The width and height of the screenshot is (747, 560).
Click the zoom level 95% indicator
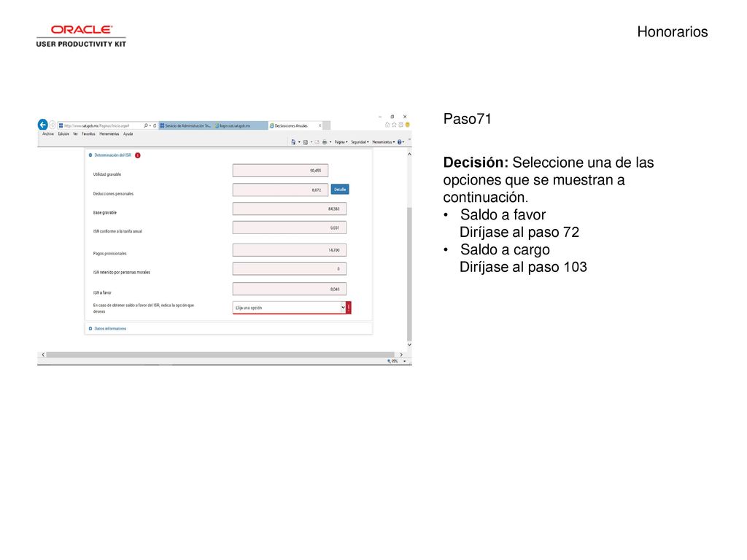392,362
